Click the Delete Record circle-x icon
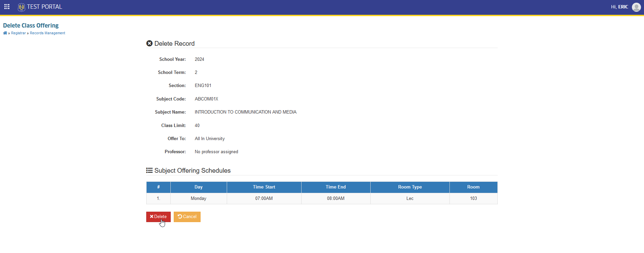Viewport: 644px width, 253px height. click(150, 43)
